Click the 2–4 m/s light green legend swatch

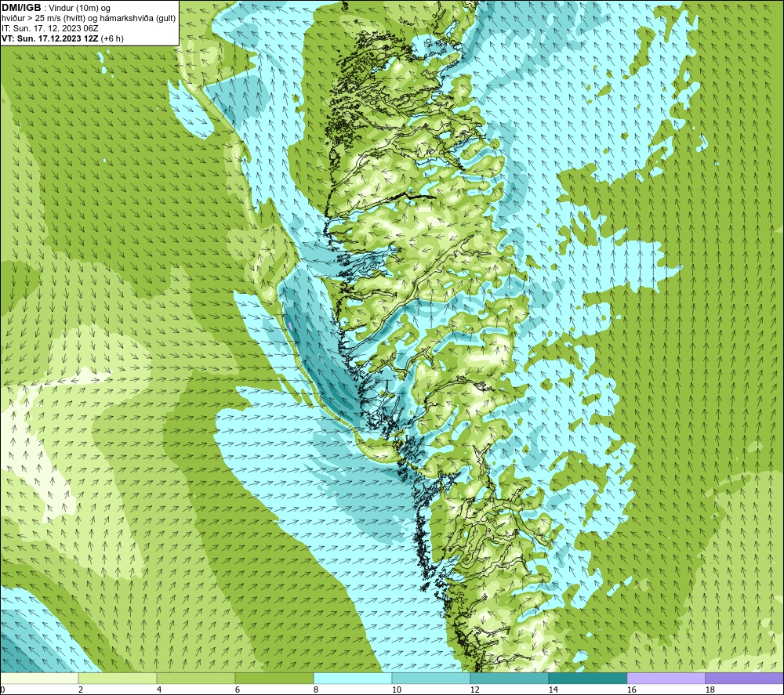[118, 678]
